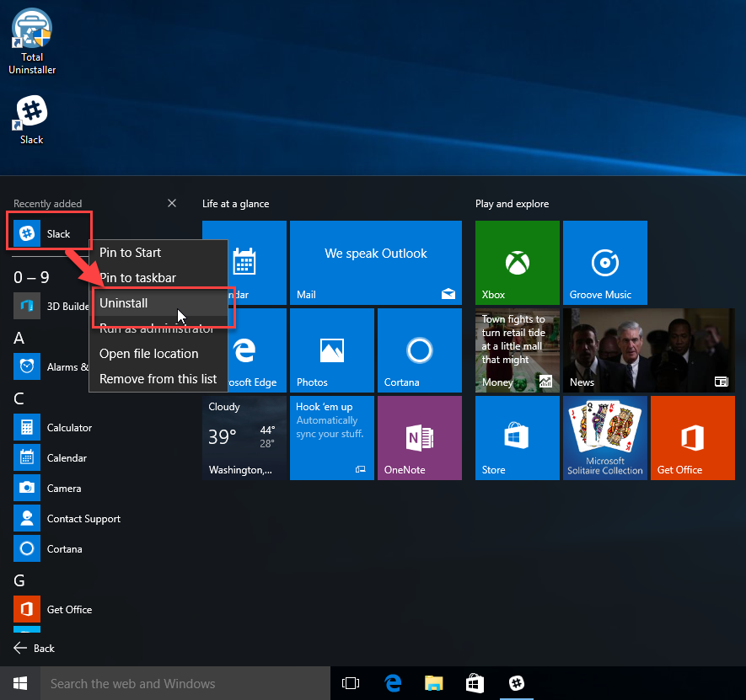Go Back from the all apps list
Image resolution: width=746 pixels, height=700 pixels.
[35, 648]
